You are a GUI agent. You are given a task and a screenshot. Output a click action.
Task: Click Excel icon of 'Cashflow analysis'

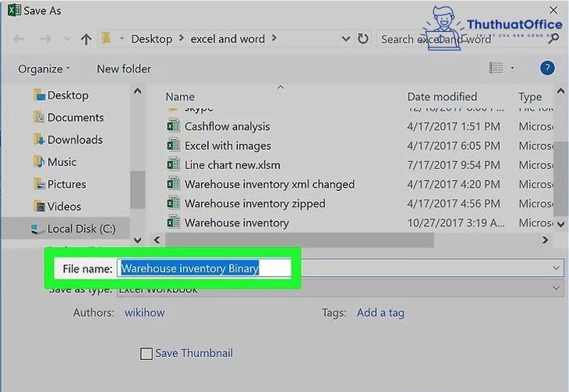click(x=174, y=126)
